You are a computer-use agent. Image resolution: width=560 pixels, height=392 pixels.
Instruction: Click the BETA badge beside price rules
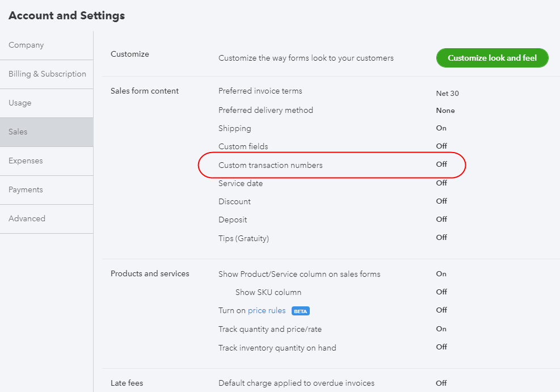click(x=300, y=311)
